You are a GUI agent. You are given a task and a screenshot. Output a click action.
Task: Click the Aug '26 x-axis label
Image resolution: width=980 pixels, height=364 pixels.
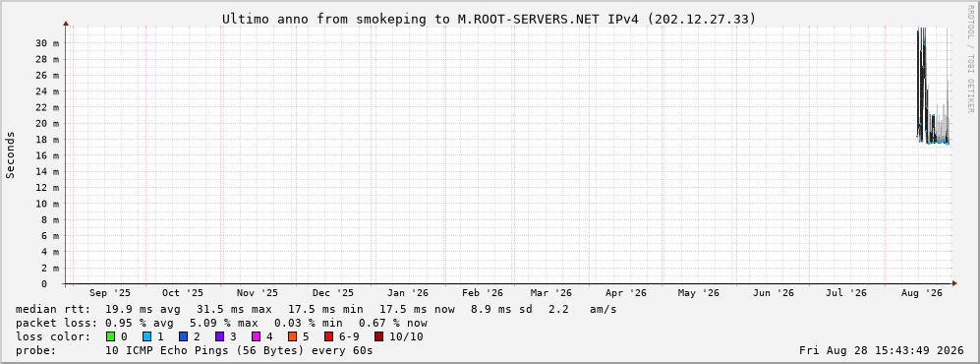point(924,293)
